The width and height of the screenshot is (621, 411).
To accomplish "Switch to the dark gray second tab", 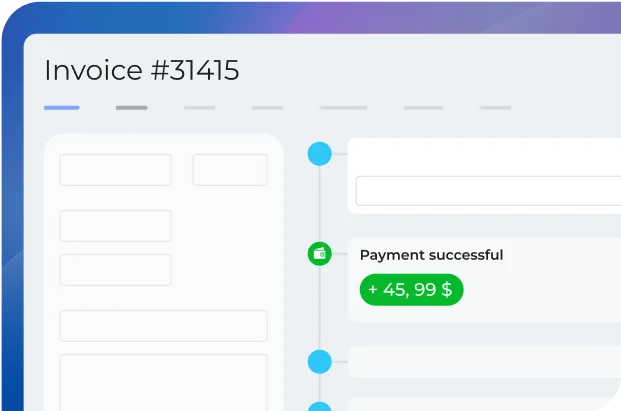I will pyautogui.click(x=131, y=107).
